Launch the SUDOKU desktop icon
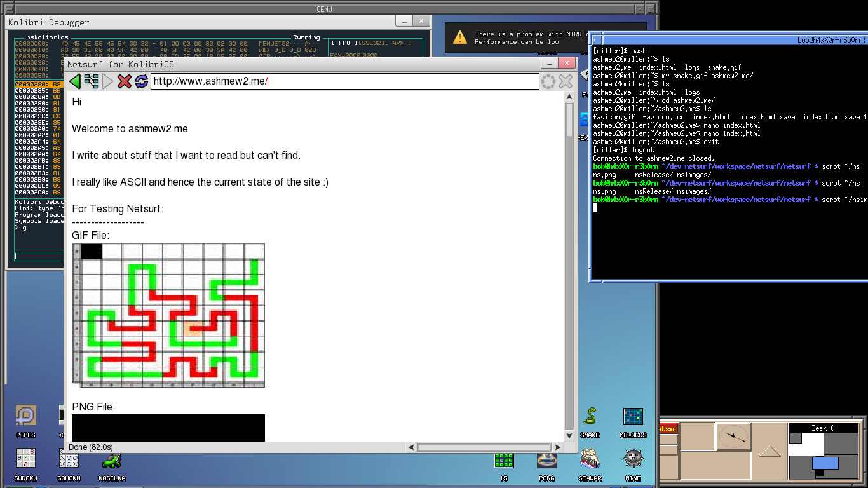Viewport: 868px width, 488px height. click(x=25, y=464)
